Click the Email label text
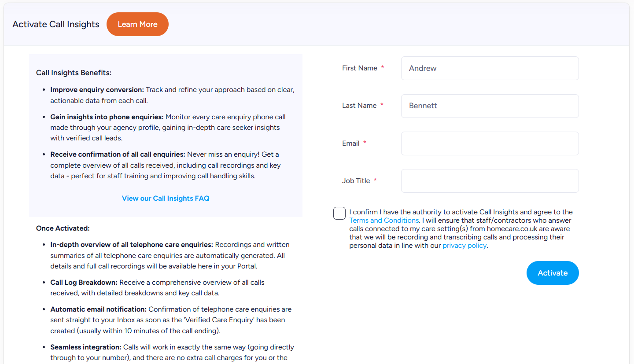634x364 pixels. [x=351, y=143]
